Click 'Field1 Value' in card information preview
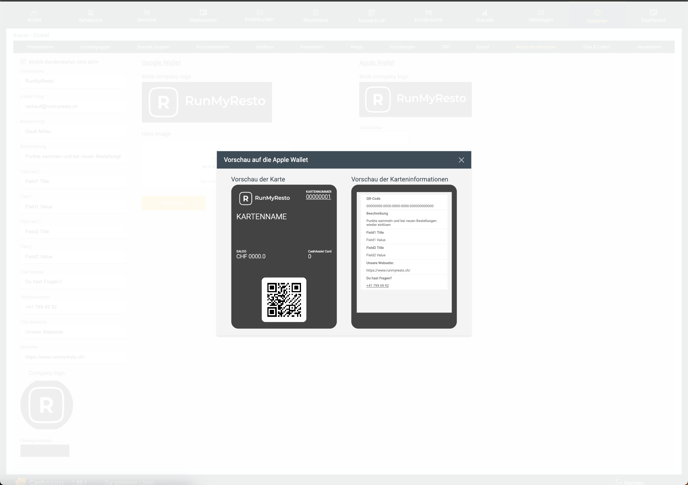This screenshot has height=485, width=688. click(x=376, y=240)
